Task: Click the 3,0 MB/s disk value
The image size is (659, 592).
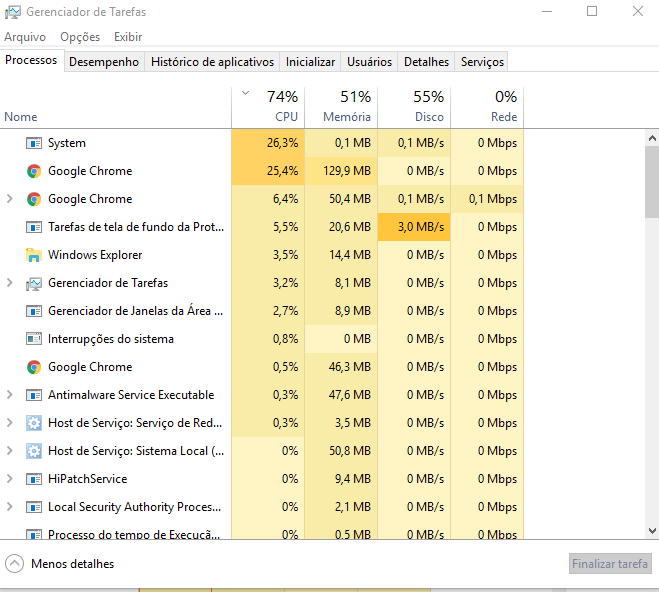Action: click(x=421, y=227)
